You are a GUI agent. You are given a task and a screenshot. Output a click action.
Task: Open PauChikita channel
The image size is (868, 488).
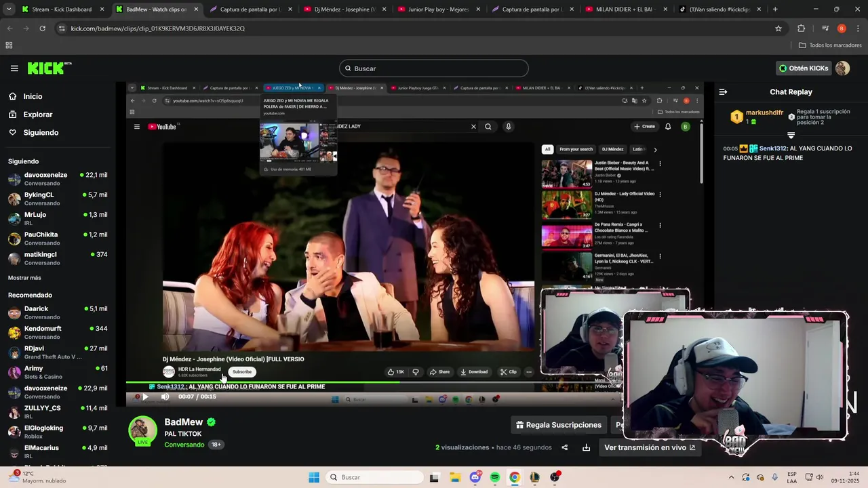coord(58,239)
